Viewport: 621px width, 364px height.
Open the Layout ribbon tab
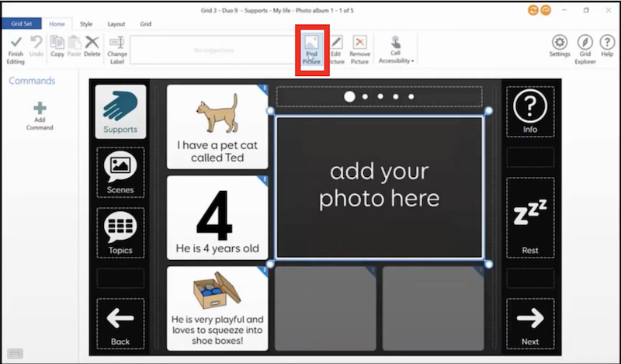click(116, 24)
